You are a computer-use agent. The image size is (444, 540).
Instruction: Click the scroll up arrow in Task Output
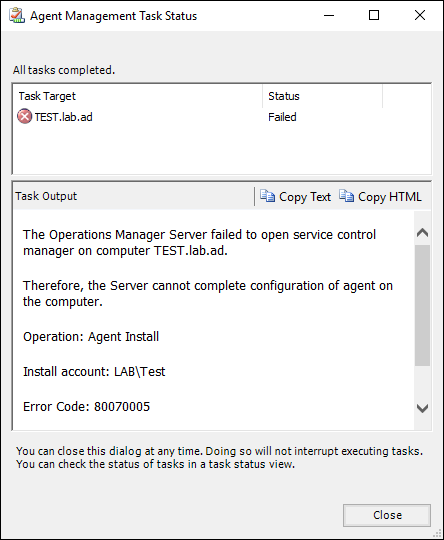422,233
